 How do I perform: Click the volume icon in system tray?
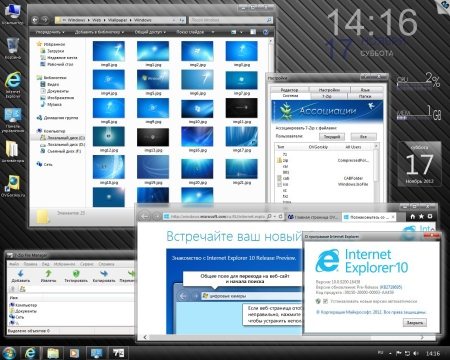pos(416,353)
